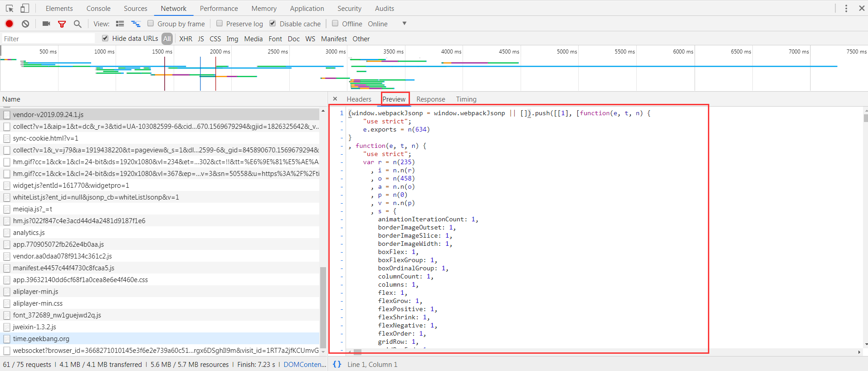Open the DevTools three-dot customize menu
868x371 pixels.
(846, 8)
